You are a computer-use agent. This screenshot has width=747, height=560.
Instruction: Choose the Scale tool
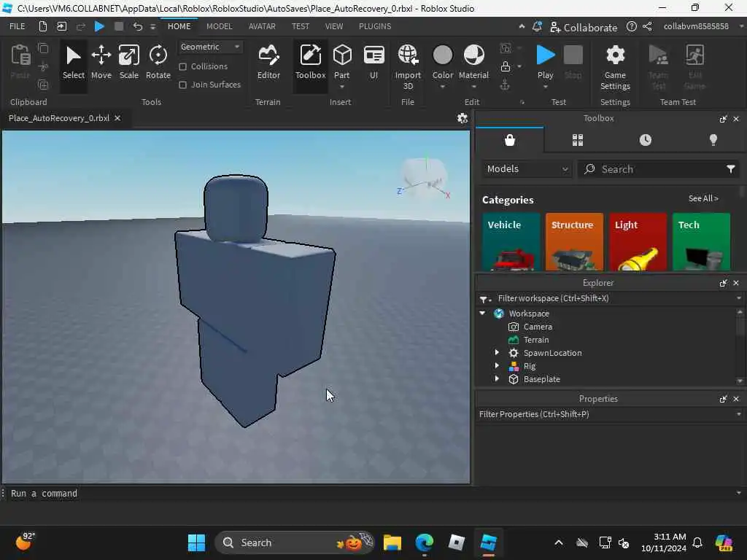pyautogui.click(x=128, y=63)
